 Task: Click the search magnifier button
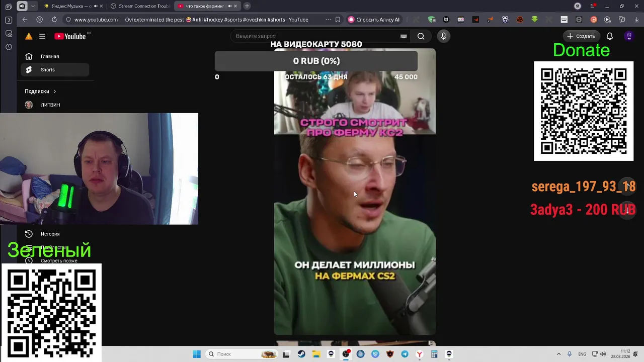click(x=421, y=36)
